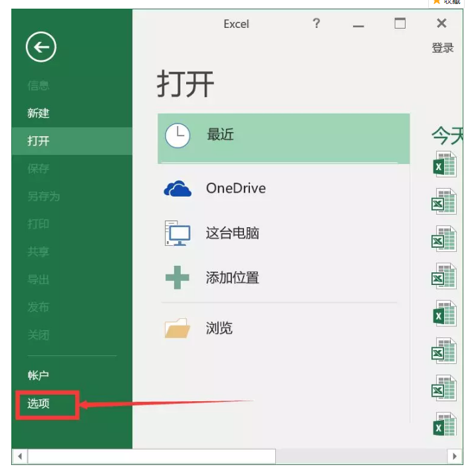Click the horizontal scrollbar left arrow
The width and height of the screenshot is (476, 471).
[20, 456]
